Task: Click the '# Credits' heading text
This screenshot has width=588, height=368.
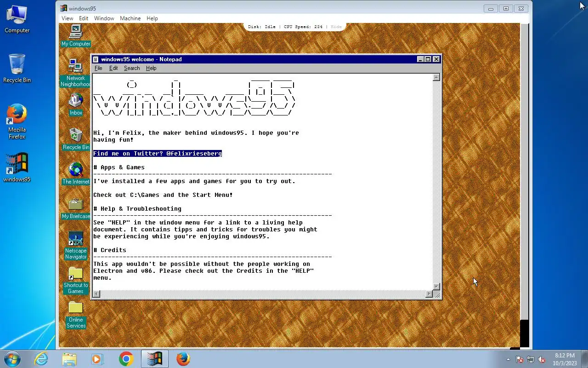Action: (110, 250)
